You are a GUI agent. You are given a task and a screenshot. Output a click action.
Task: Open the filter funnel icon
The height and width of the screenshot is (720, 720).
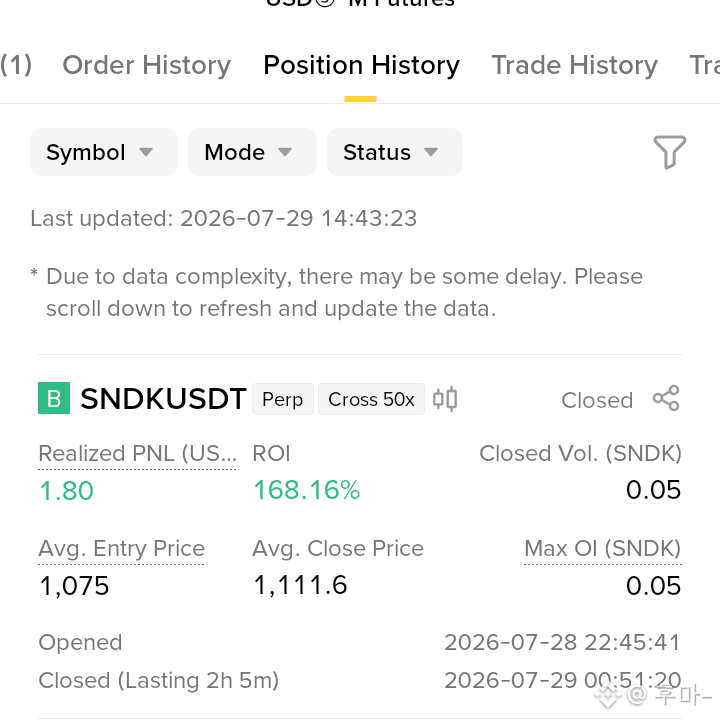point(669,152)
